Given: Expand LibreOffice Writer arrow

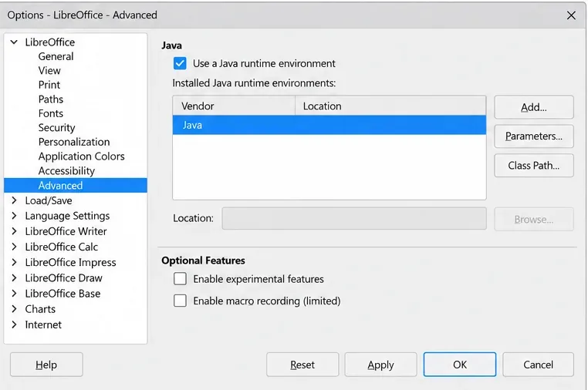Looking at the screenshot, I should (14, 231).
